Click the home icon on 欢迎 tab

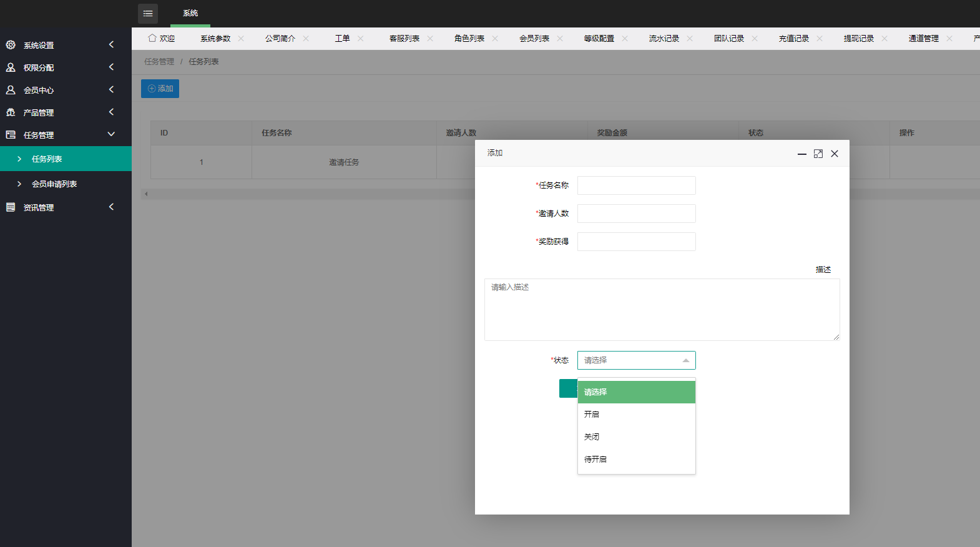(152, 38)
